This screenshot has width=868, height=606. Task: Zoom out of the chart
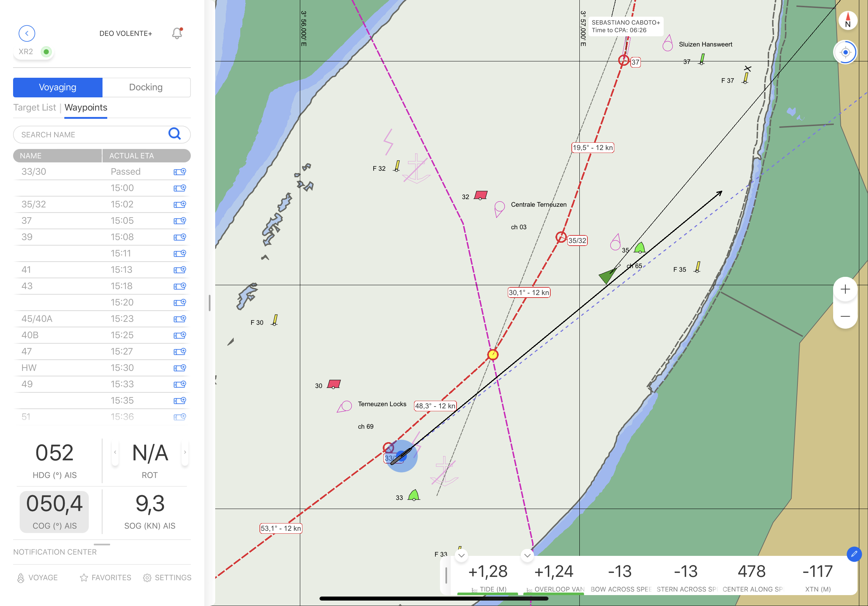pos(845,316)
